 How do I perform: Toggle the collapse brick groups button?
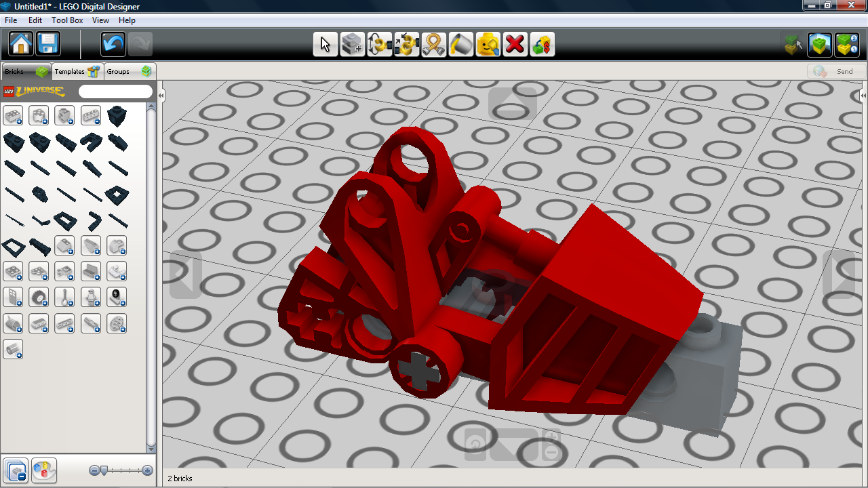[16, 470]
